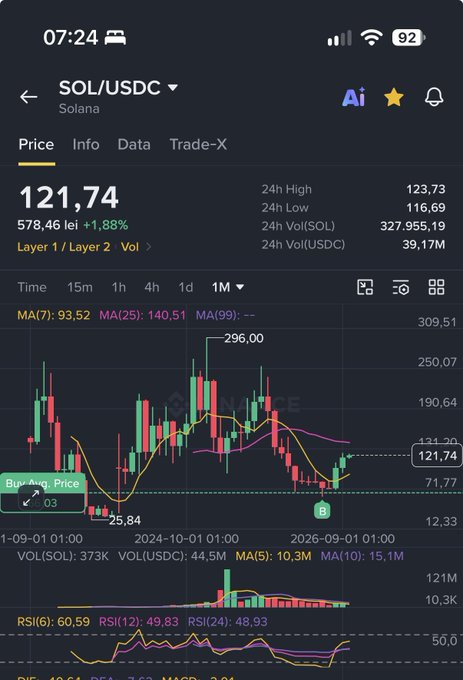Screen dimensions: 463x680
Task: Tap the 24h Low value 116,69
Action: (426, 208)
